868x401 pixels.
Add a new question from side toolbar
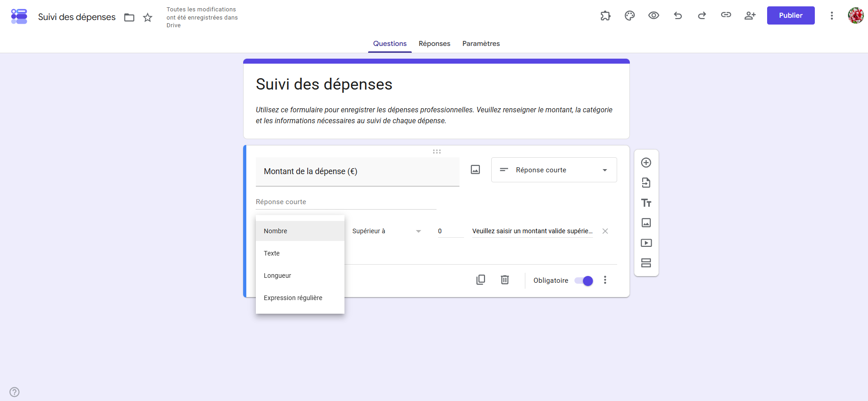pyautogui.click(x=646, y=162)
